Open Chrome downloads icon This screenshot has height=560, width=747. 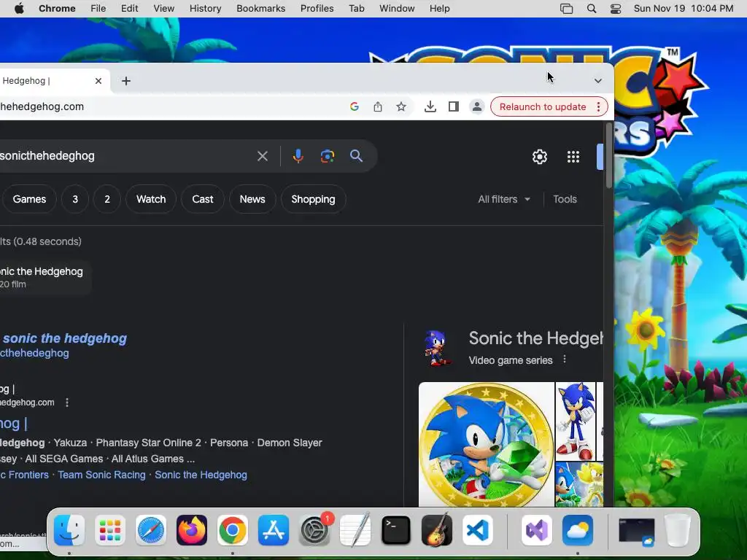(430, 106)
